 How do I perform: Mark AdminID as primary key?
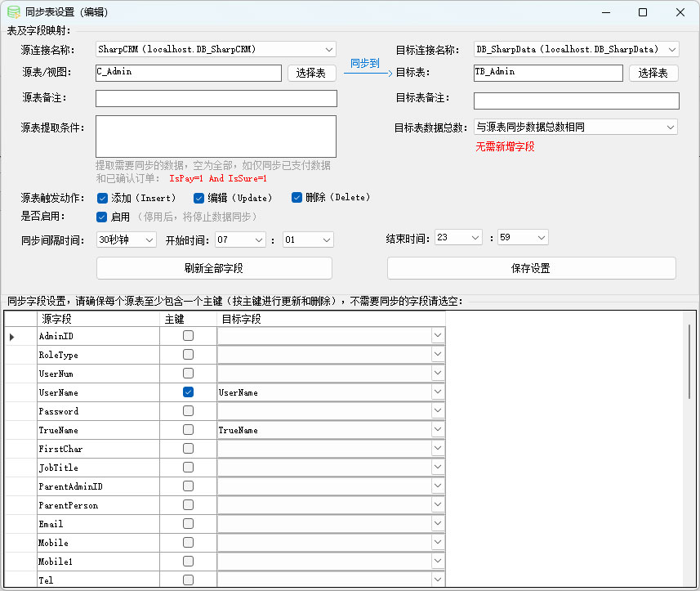point(189,336)
